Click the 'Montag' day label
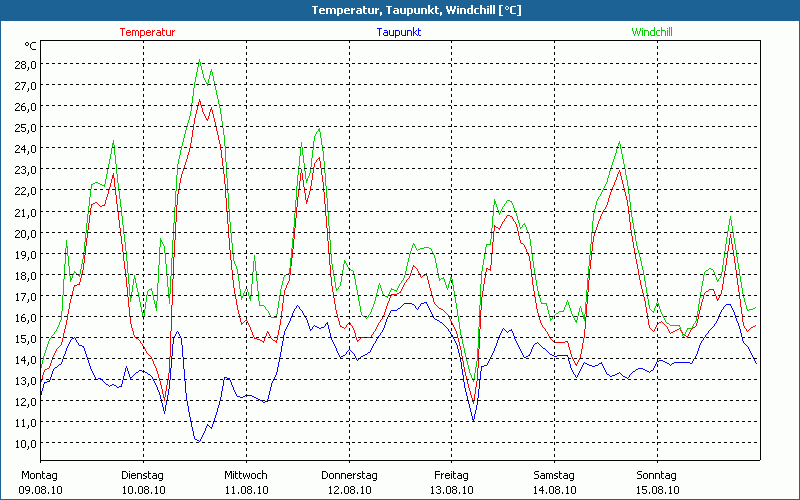This screenshot has height=500, width=800. tap(39, 476)
